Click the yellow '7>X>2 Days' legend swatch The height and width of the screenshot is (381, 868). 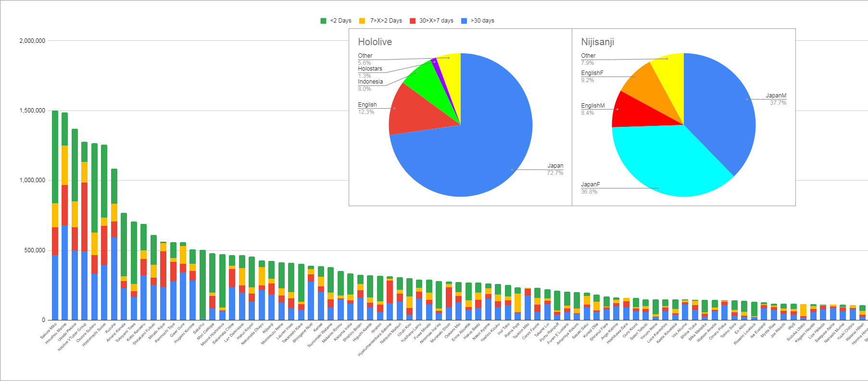(362, 21)
